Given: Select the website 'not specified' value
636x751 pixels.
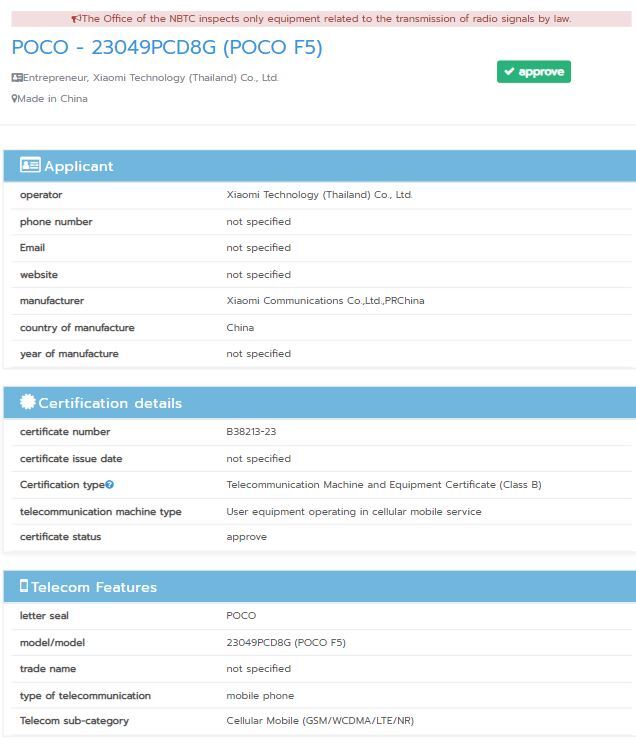Looking at the screenshot, I should pos(259,274).
